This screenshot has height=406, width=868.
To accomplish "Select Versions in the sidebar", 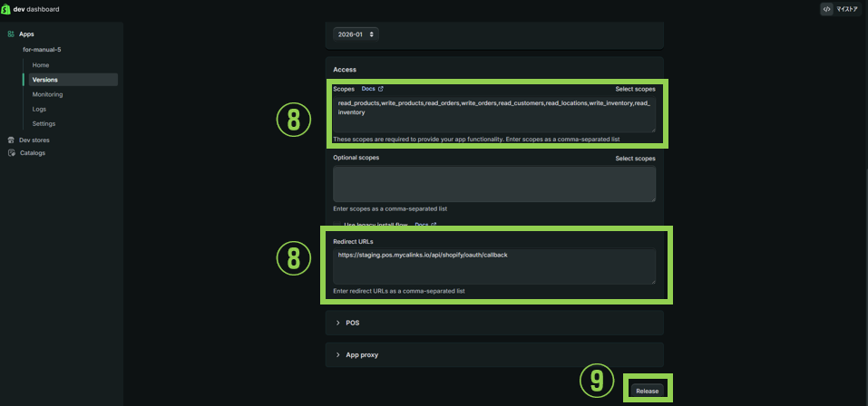I will 44,80.
